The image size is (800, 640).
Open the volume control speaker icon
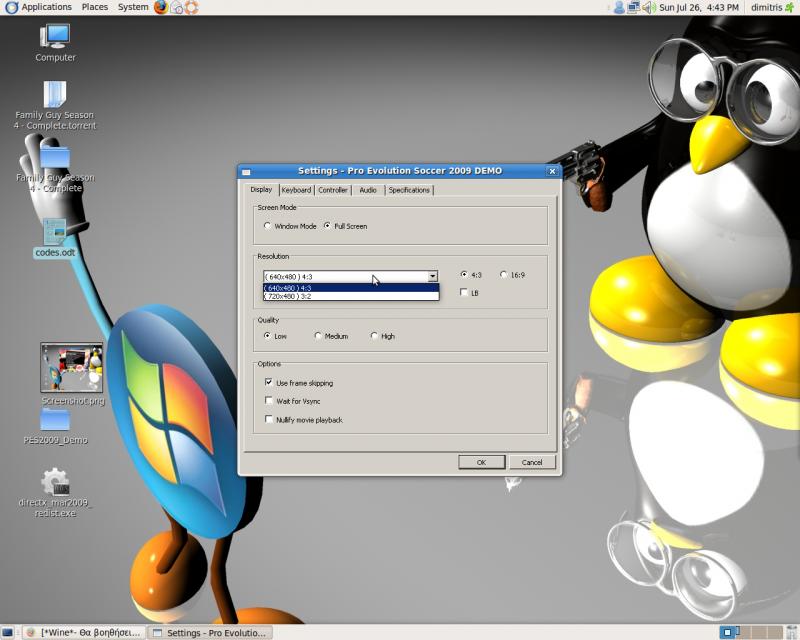648,7
